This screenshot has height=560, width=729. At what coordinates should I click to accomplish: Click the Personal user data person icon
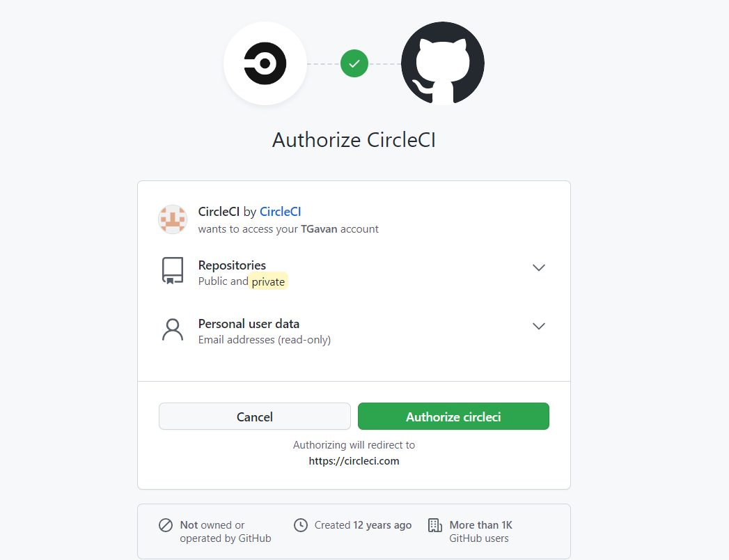173,330
